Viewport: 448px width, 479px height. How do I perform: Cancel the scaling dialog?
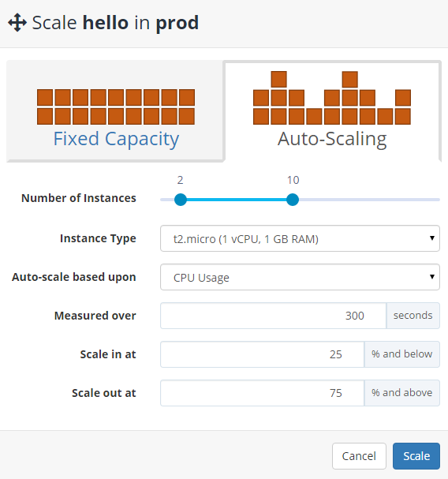click(359, 456)
